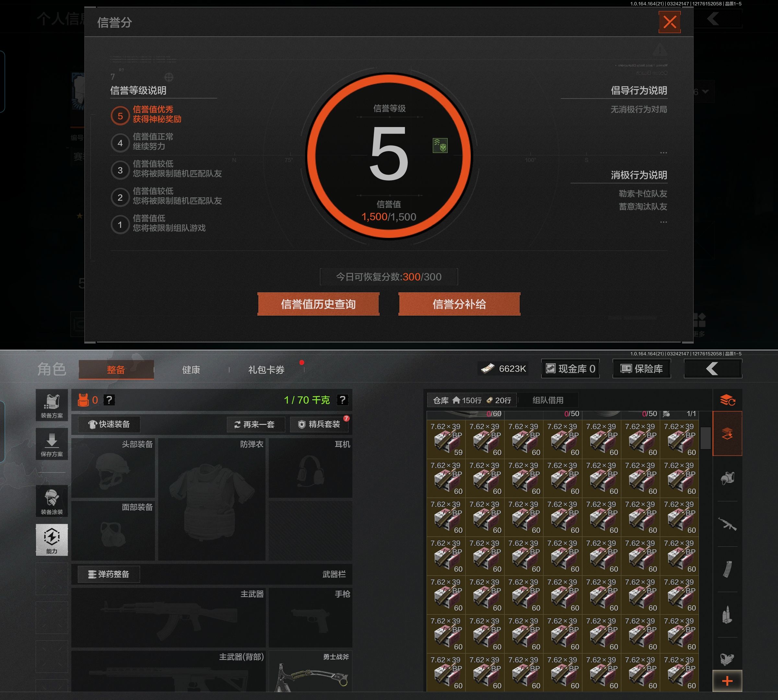
Task: Click the 信誉值历史查询 button
Action: tap(318, 304)
